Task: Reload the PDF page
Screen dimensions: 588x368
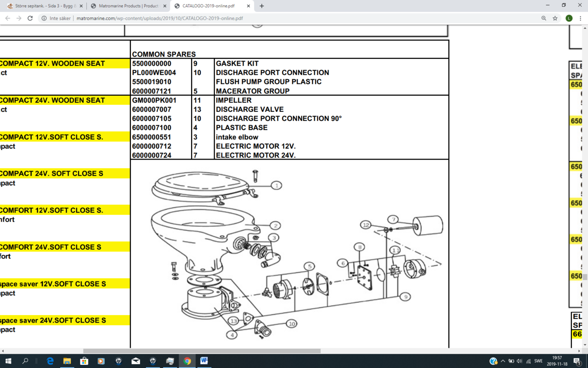Action: [30, 18]
